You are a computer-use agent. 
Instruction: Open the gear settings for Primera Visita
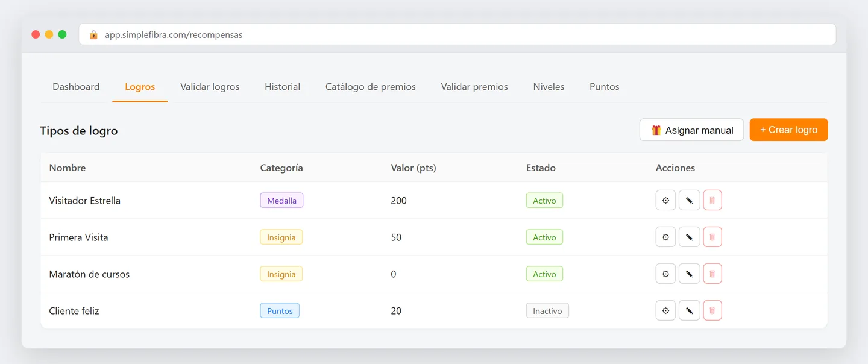665,237
